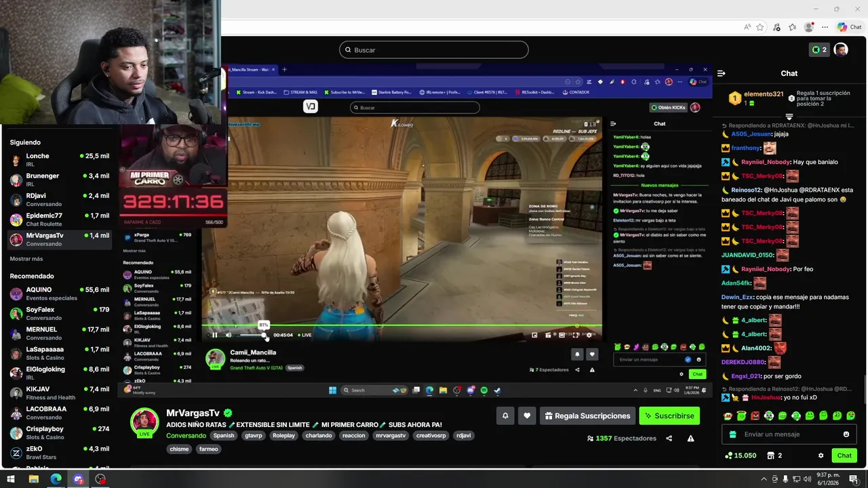
Task: Open the Windows notification center icon
Action: coord(854,479)
